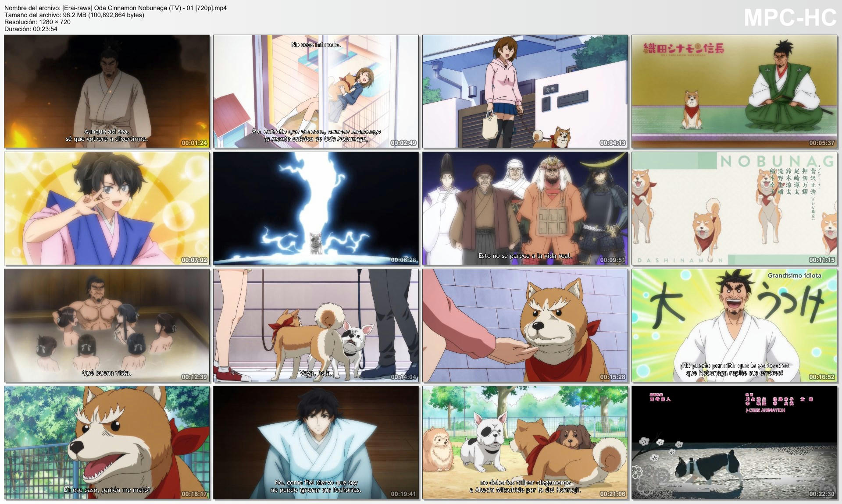Click the file name text line
The height and width of the screenshot is (504, 842).
(x=115, y=8)
